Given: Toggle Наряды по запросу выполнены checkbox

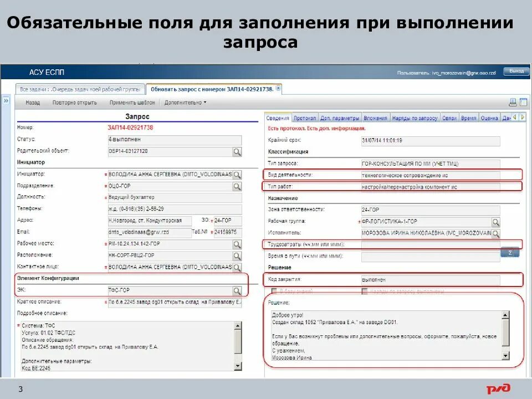Looking at the screenshot, I should (x=365, y=291).
